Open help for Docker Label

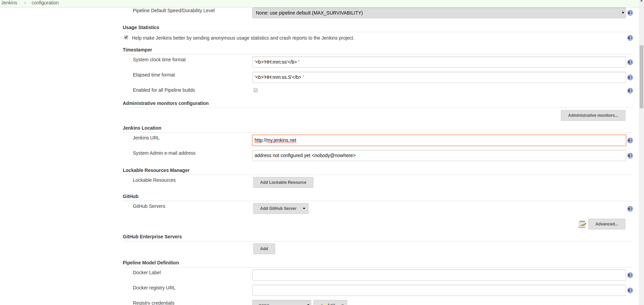click(x=630, y=275)
